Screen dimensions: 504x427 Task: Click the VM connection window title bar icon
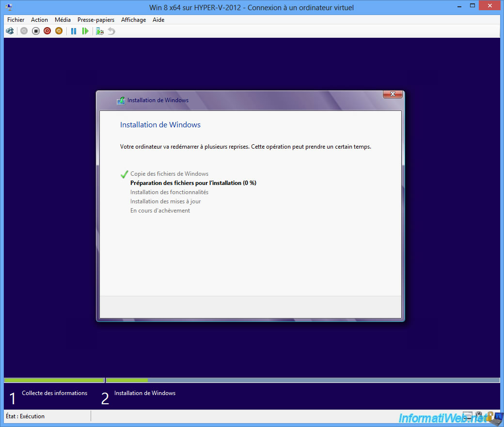point(9,7)
